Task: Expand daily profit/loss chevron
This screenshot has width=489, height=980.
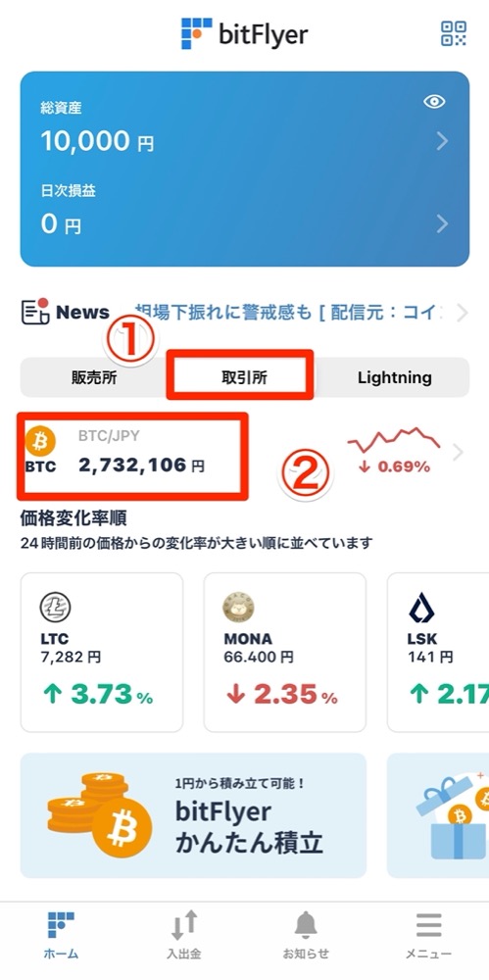Action: pyautogui.click(x=442, y=223)
